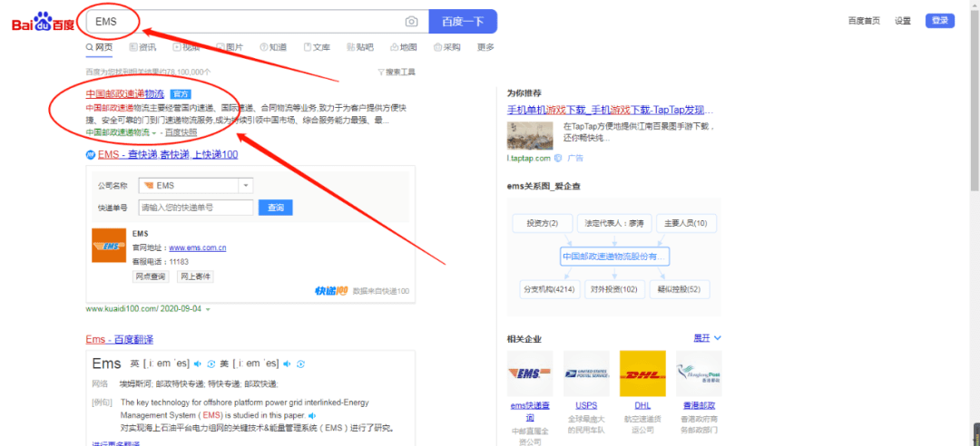The image size is (980, 446).
Task: Open the 知道 tab
Action: pos(273,47)
